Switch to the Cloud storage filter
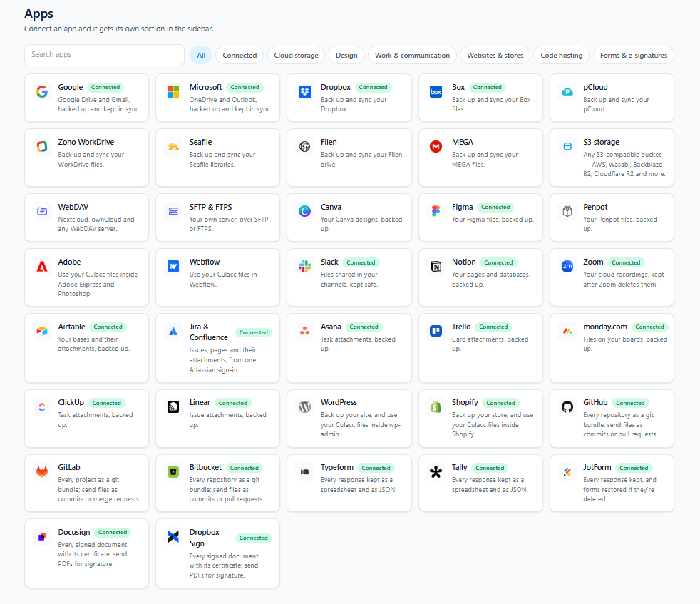 [296, 56]
